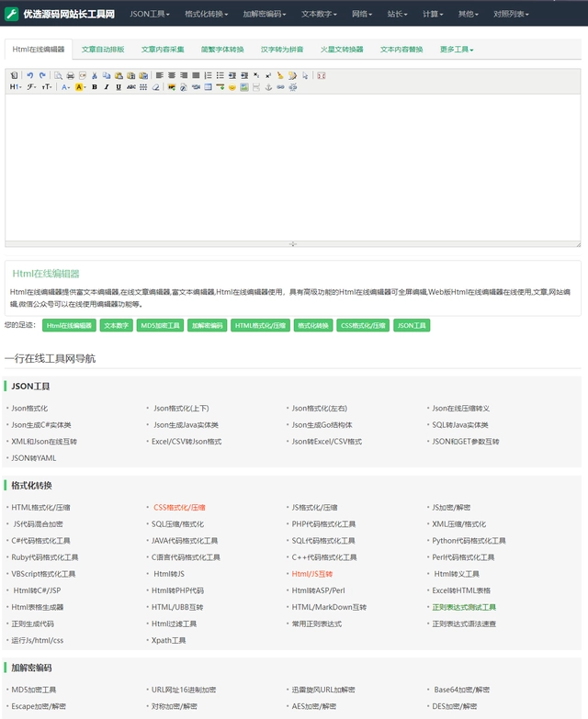588x719 pixels.
Task: Insert an emoticon with the smiley icon
Action: 232,87
